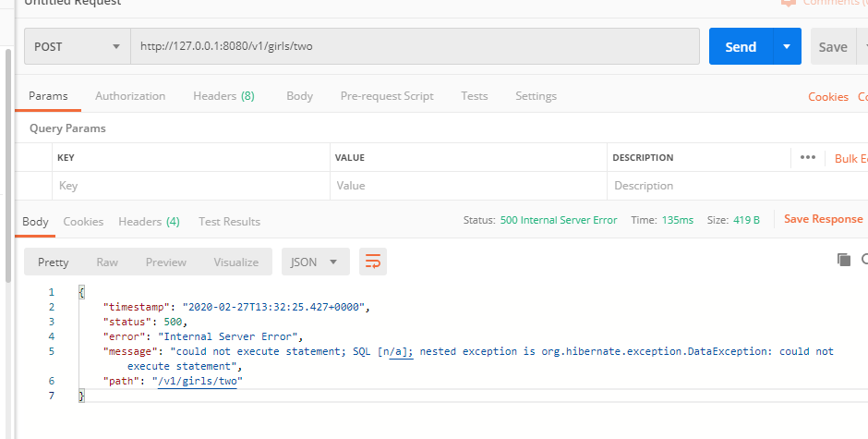
Task: Click the "/v1/girls/two" path link in response
Action: tap(198, 381)
